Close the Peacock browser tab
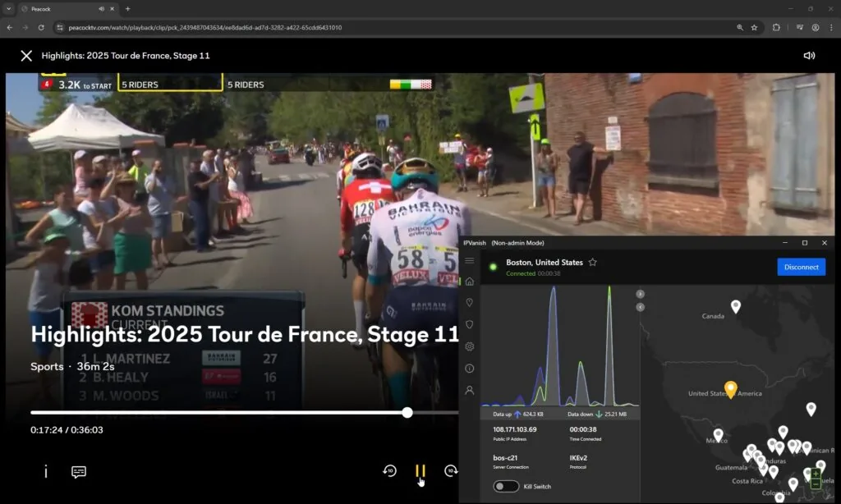The image size is (841, 504). (112, 9)
